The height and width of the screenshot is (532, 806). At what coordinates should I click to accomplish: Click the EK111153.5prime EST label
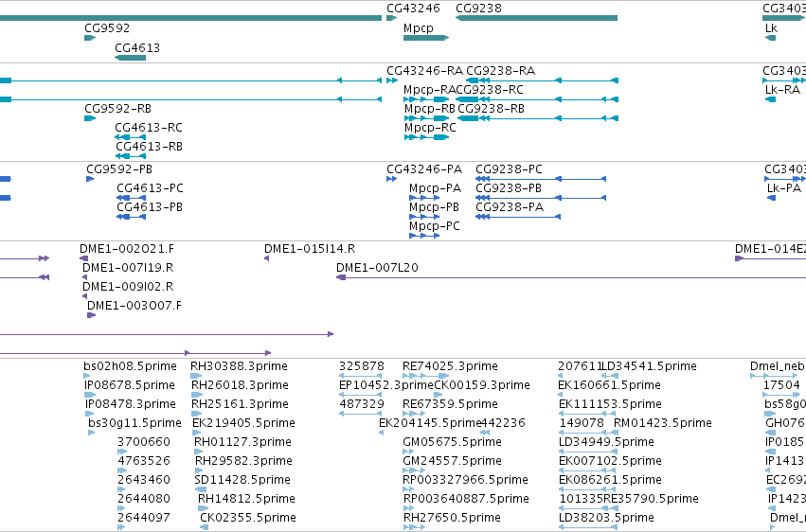click(610, 404)
